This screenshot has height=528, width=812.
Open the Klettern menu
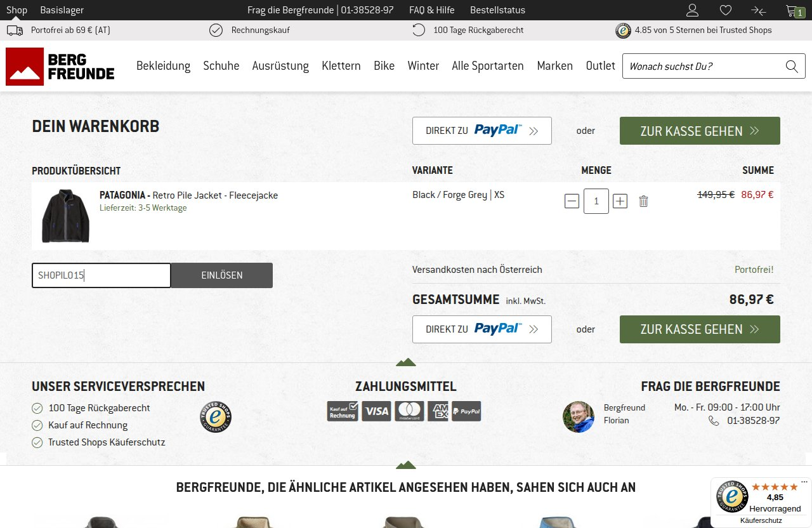pos(341,66)
